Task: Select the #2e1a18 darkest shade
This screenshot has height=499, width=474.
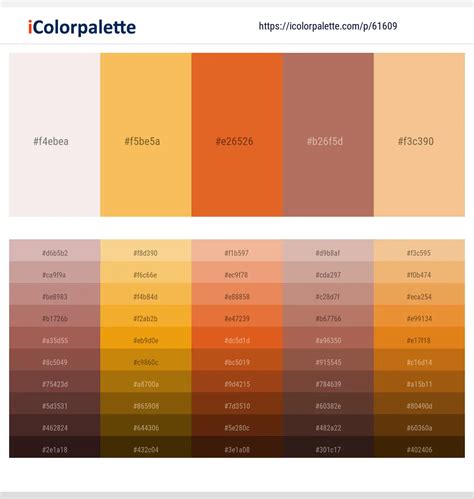Action: pos(55,447)
